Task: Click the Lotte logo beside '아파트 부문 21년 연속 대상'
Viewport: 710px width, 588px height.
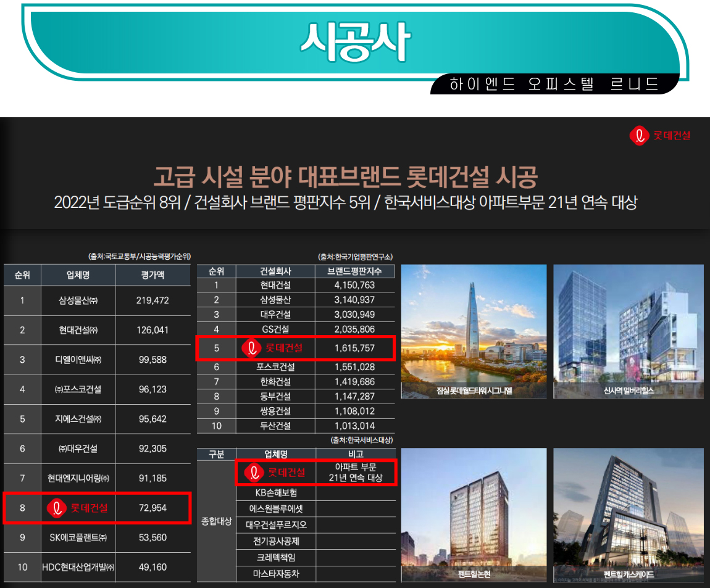Action: pyautogui.click(x=254, y=473)
